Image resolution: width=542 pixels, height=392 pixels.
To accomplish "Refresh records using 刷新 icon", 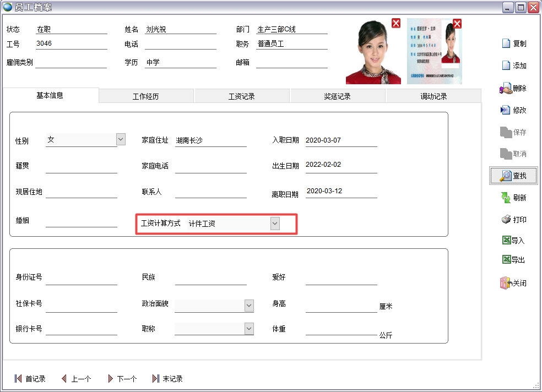I will click(x=506, y=198).
